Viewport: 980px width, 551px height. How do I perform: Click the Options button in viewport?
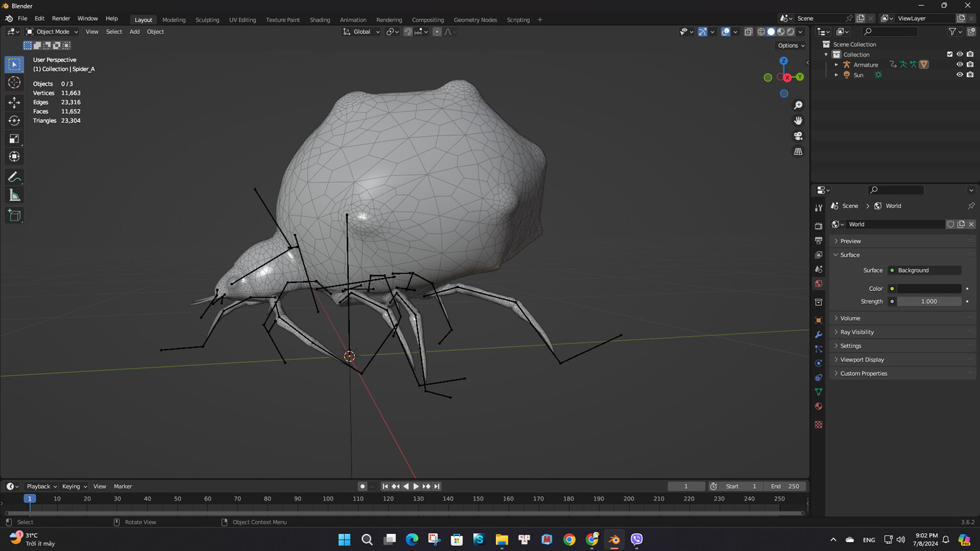click(x=791, y=46)
